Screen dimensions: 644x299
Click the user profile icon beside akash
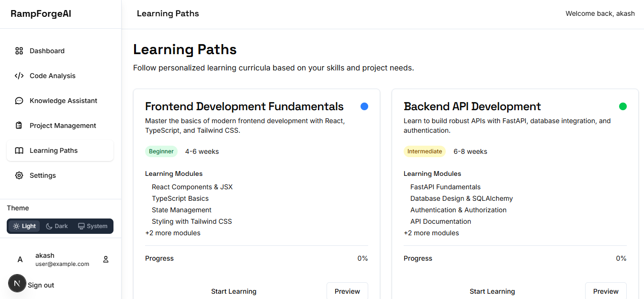(106, 259)
